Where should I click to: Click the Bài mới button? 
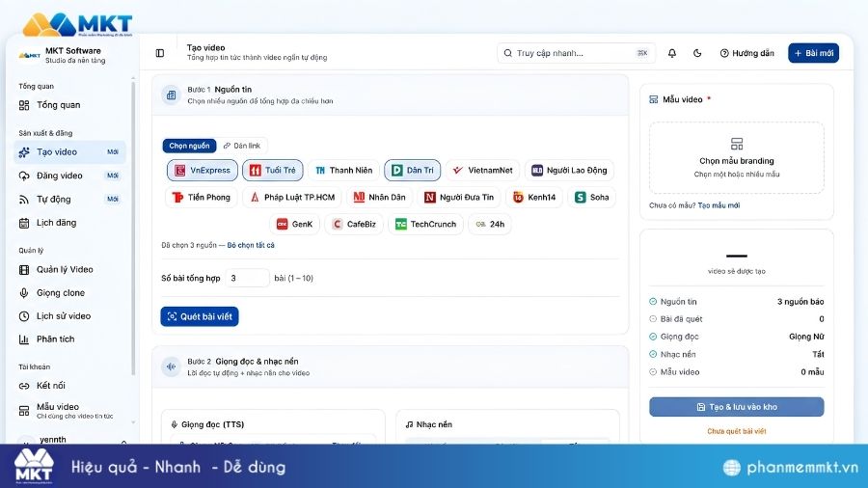click(x=813, y=53)
